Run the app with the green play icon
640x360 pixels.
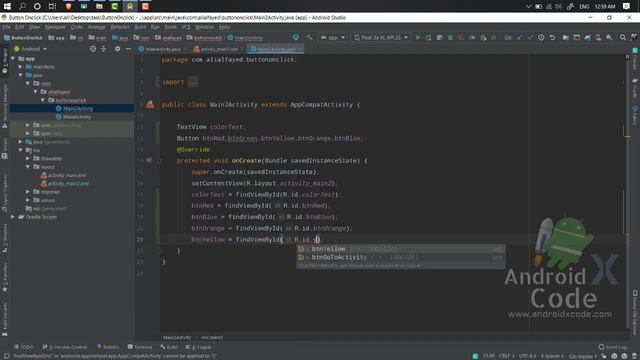click(418, 38)
